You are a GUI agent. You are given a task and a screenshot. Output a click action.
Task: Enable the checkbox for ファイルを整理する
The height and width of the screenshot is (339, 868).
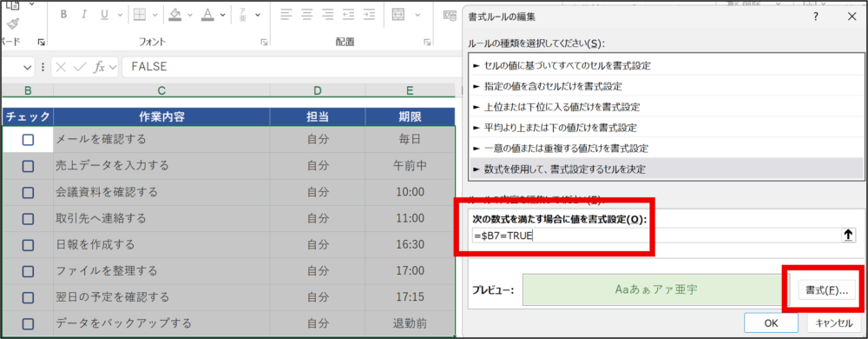(x=29, y=271)
